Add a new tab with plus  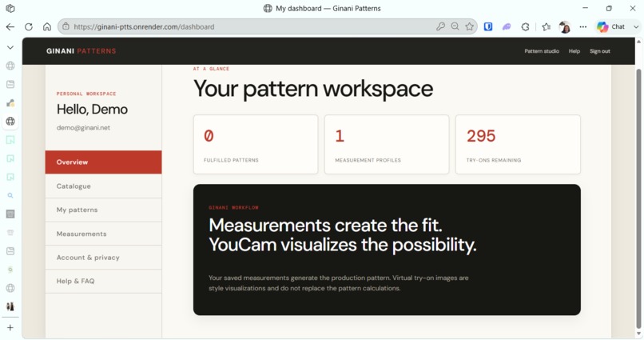coord(10,328)
